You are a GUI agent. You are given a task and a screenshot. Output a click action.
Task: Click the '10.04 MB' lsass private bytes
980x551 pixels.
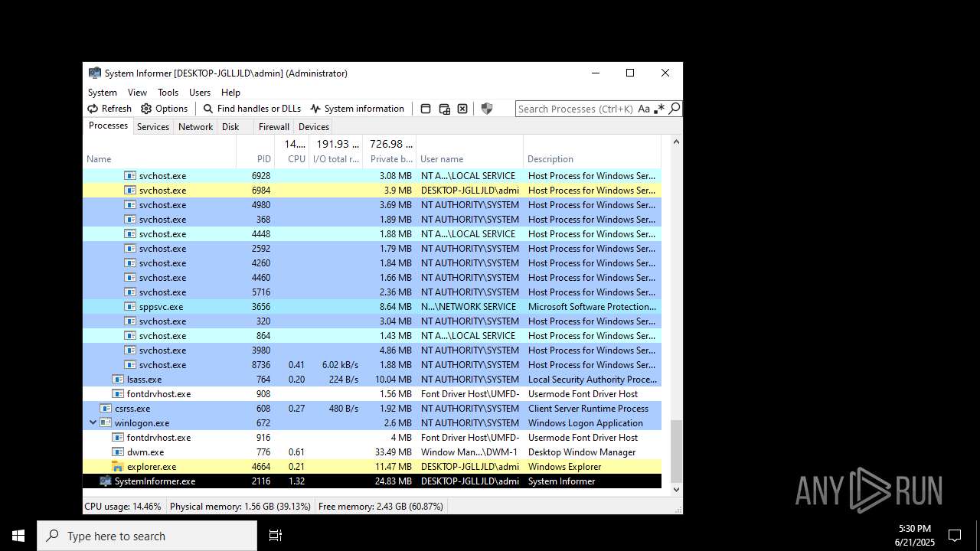(x=394, y=380)
